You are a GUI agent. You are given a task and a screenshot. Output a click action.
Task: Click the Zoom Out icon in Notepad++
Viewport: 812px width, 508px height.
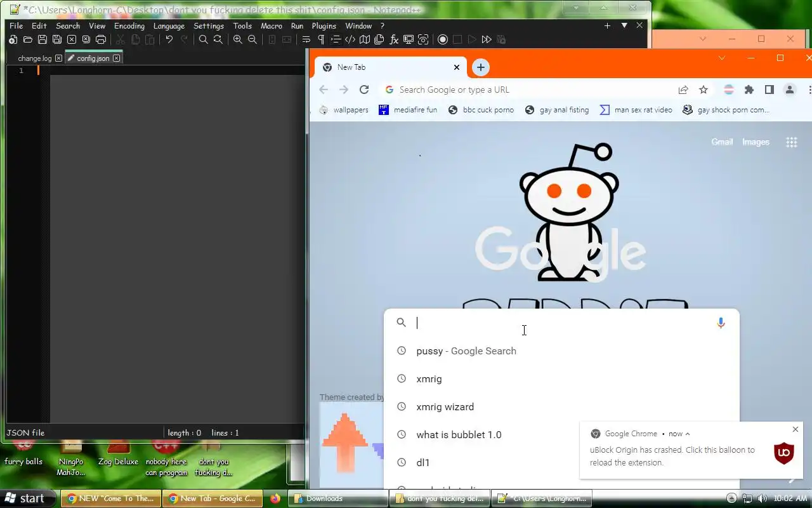tap(252, 39)
